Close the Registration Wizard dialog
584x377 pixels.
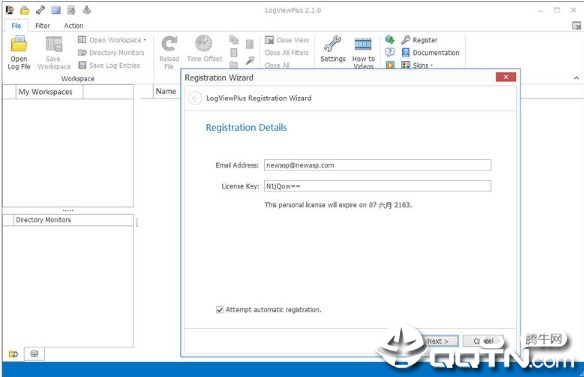[506, 77]
